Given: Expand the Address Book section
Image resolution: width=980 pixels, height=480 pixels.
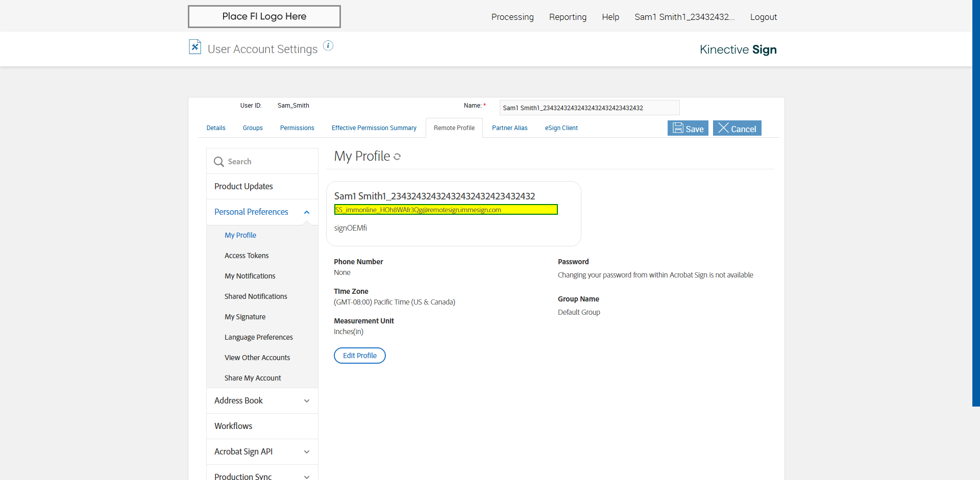Looking at the screenshot, I should click(x=306, y=401).
